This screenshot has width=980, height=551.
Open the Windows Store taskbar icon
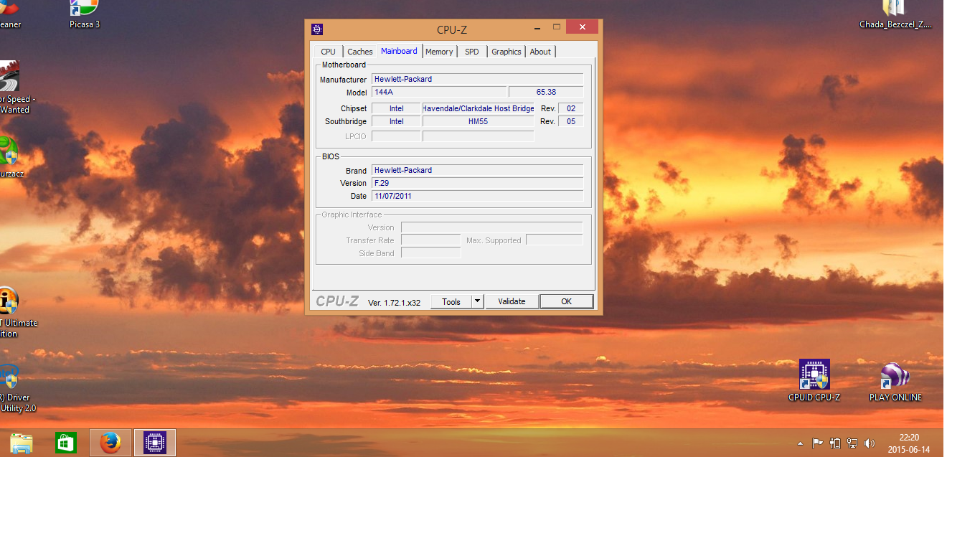click(66, 443)
